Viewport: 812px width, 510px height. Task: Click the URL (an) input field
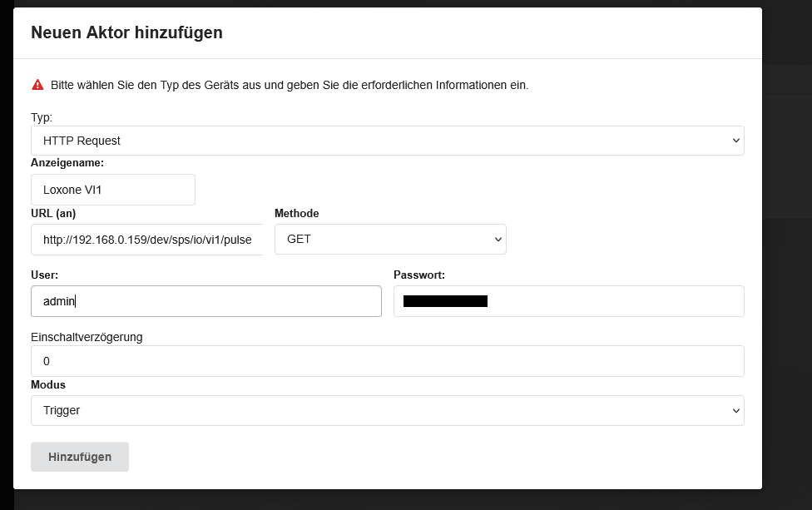(147, 240)
